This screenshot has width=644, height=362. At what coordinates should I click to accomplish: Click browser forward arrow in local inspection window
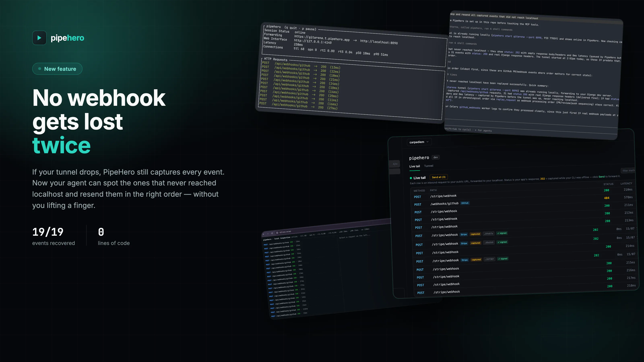point(268,234)
